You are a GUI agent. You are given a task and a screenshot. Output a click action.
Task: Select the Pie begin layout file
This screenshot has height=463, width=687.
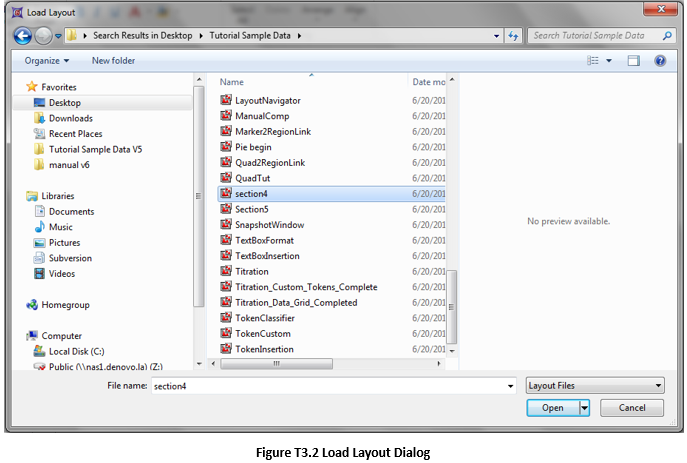tap(252, 147)
